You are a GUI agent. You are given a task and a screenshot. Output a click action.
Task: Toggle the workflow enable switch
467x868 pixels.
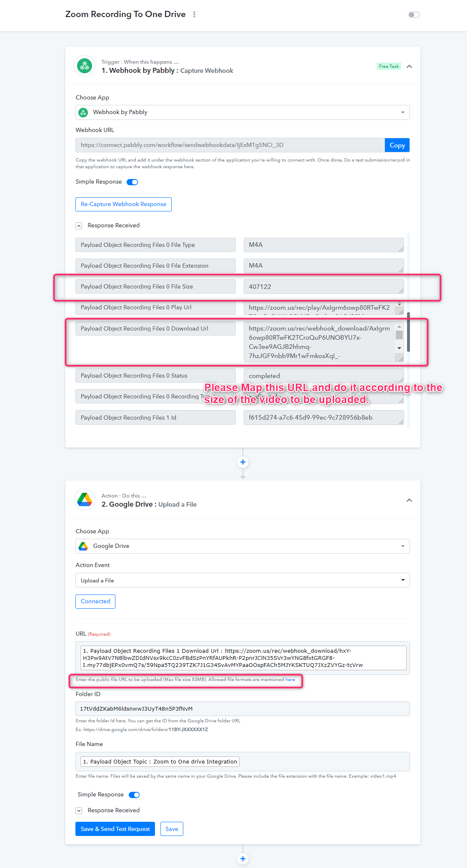click(414, 15)
